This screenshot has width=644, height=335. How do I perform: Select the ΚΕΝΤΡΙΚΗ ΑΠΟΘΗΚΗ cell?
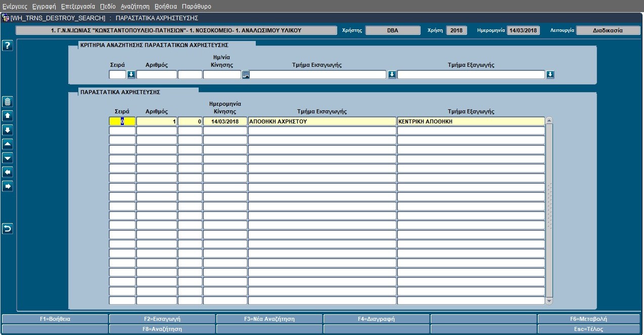[471, 121]
